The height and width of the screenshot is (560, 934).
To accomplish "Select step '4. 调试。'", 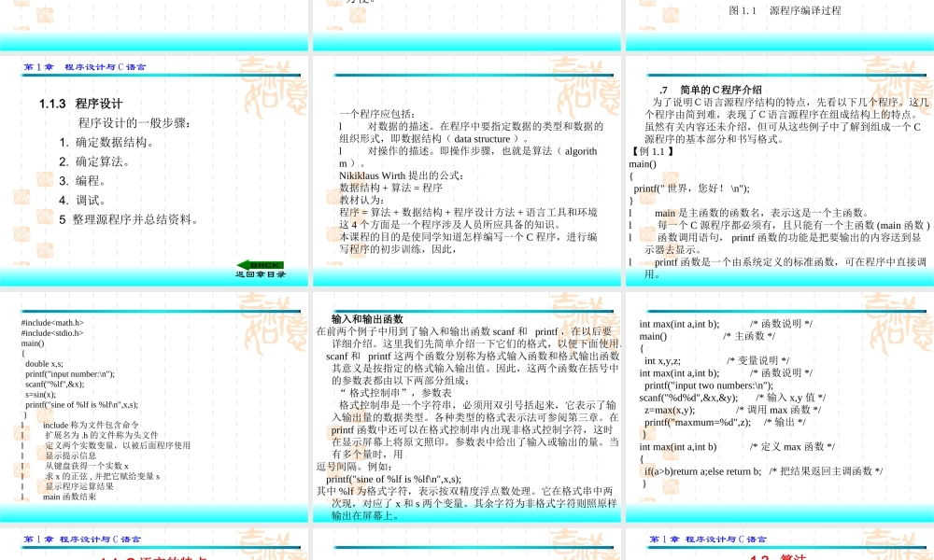I will click(82, 200).
